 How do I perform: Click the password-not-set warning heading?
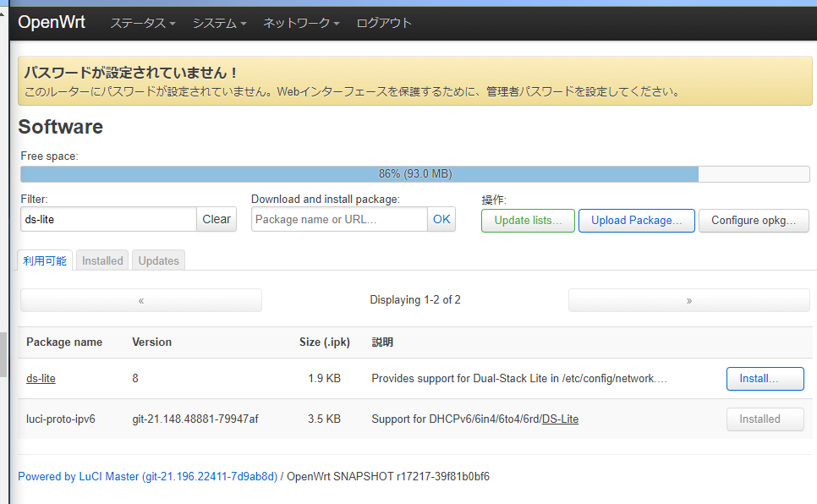click(x=131, y=72)
